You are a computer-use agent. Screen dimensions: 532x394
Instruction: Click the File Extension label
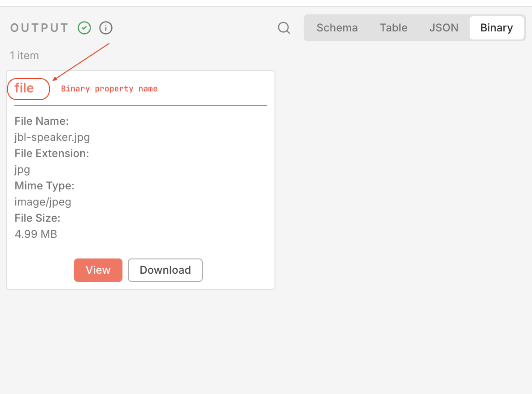(52, 153)
